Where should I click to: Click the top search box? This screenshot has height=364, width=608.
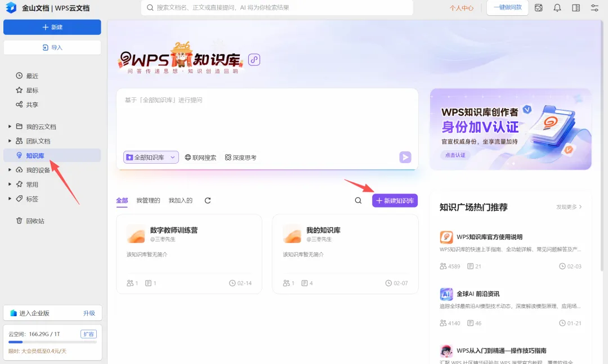[x=277, y=7]
